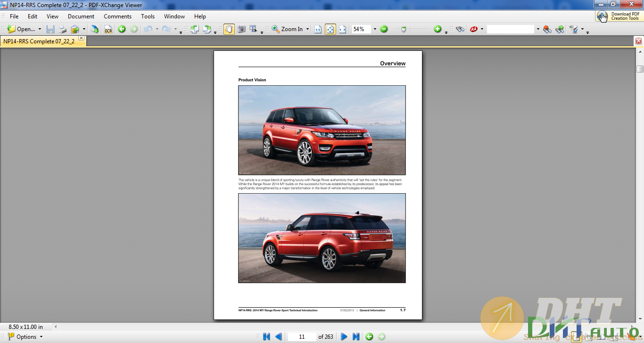The height and width of the screenshot is (343, 644).
Task: Expand the zoom percentage dropdown
Action: tap(375, 29)
